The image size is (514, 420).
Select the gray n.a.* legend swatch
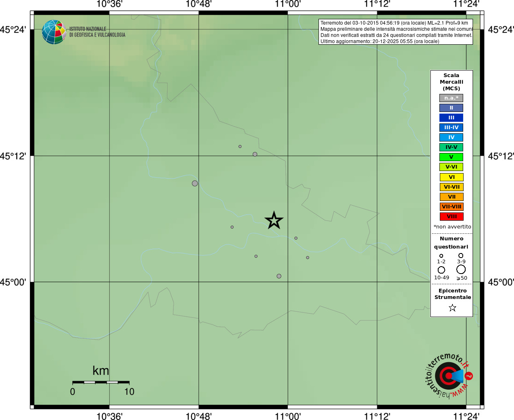[x=451, y=98]
